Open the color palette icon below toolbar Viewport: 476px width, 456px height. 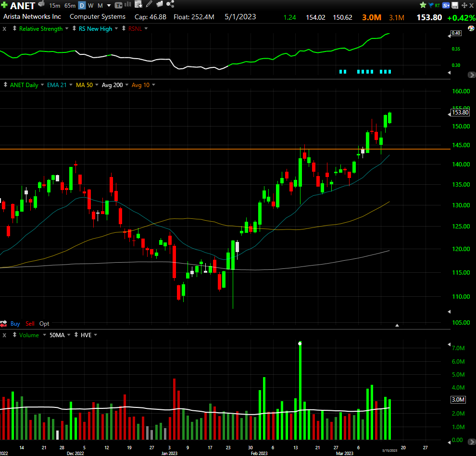471,28
